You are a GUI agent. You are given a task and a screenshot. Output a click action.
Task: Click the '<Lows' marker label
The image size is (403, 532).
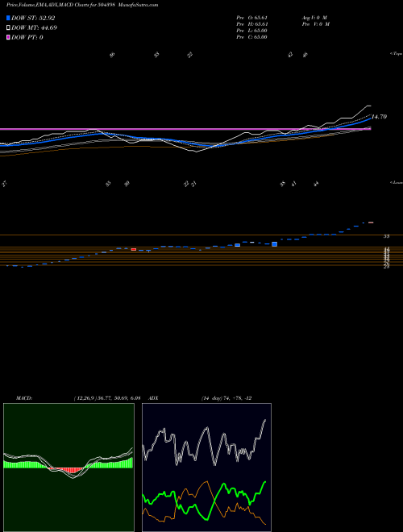397,182
